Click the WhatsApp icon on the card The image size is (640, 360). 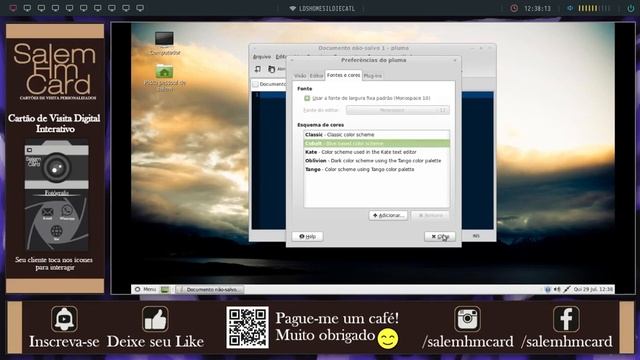coord(67,211)
